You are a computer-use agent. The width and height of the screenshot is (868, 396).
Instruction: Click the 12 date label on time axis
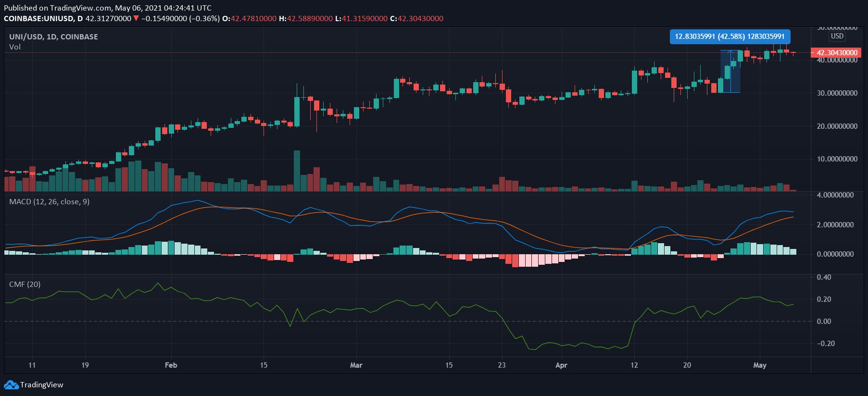pos(634,365)
